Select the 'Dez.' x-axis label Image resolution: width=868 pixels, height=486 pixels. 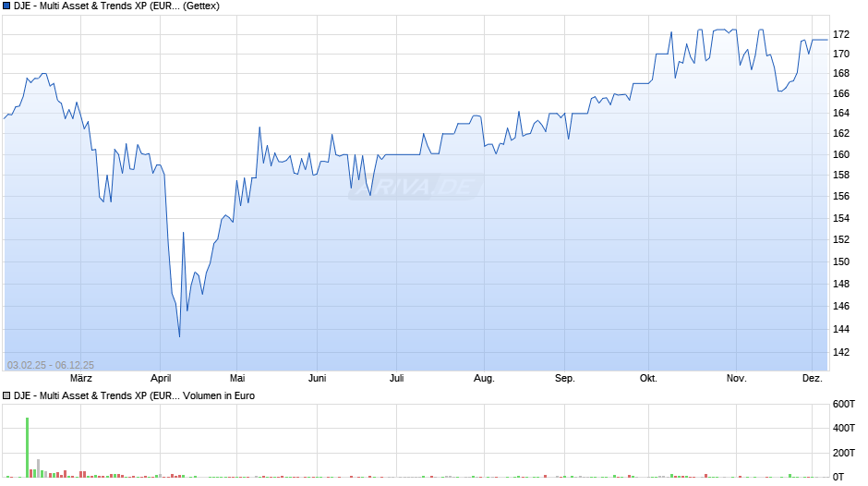pos(812,379)
